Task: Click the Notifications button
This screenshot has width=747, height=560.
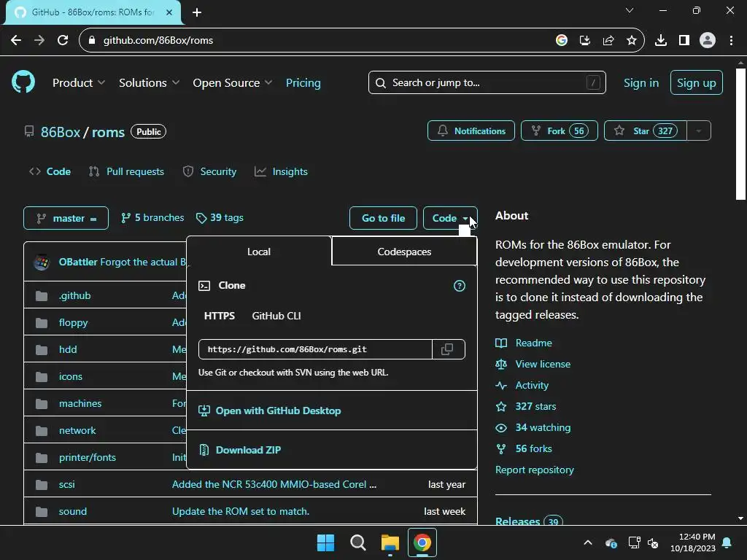Action: 471,131
